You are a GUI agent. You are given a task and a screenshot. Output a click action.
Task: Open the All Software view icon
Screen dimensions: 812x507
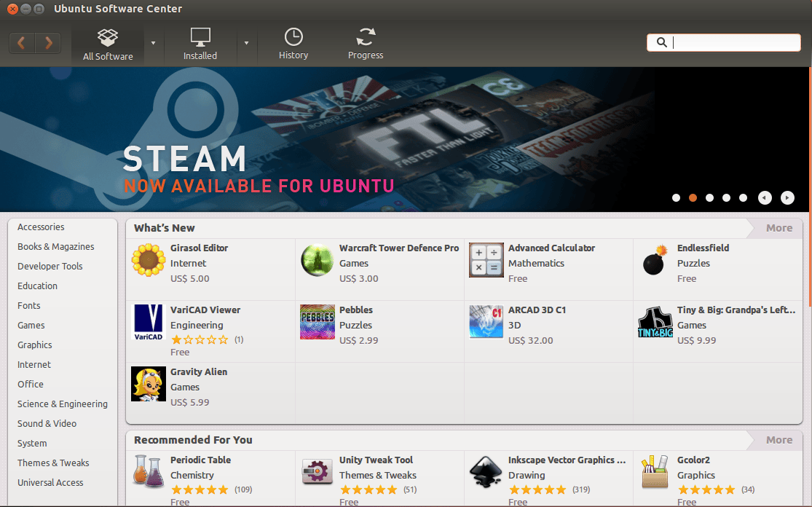[x=108, y=37]
